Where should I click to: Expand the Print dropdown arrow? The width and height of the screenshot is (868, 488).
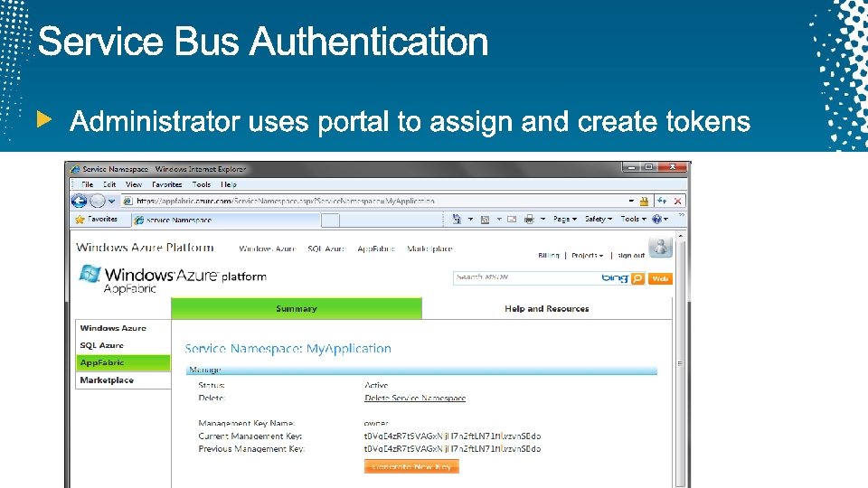click(x=542, y=219)
